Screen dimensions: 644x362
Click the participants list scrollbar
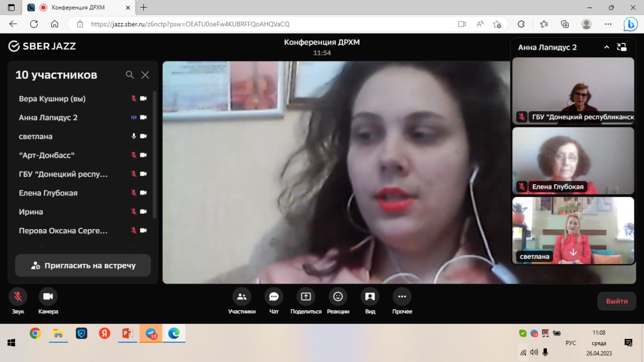pyautogui.click(x=154, y=155)
